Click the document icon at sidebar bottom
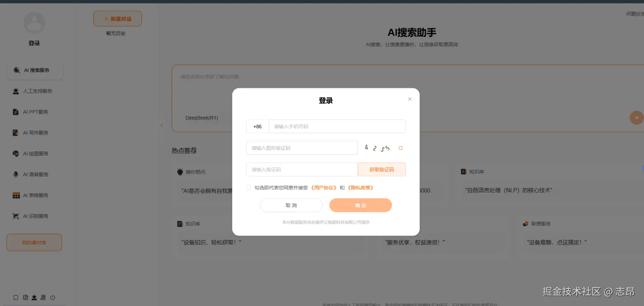 [25, 297]
